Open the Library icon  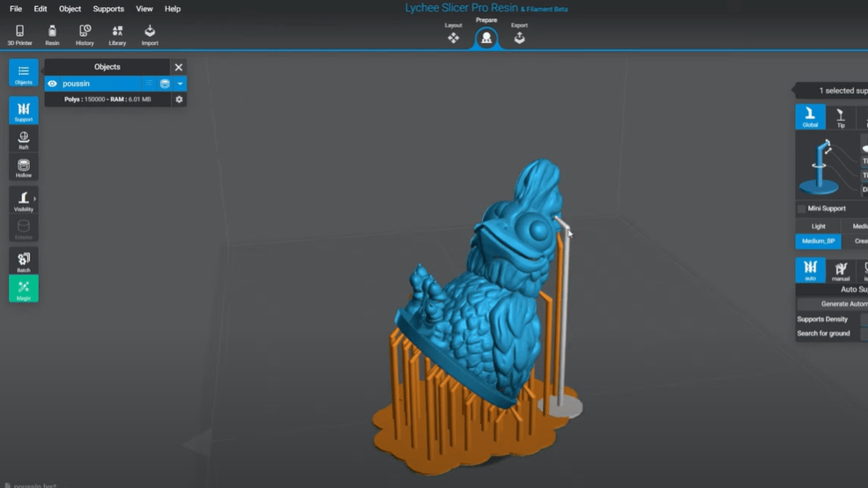(x=117, y=34)
